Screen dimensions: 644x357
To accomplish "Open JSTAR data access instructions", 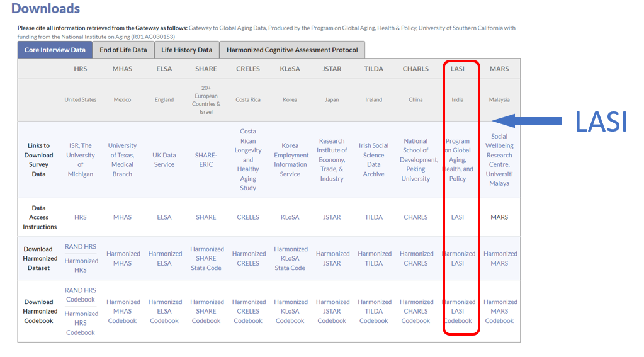I will point(332,217).
